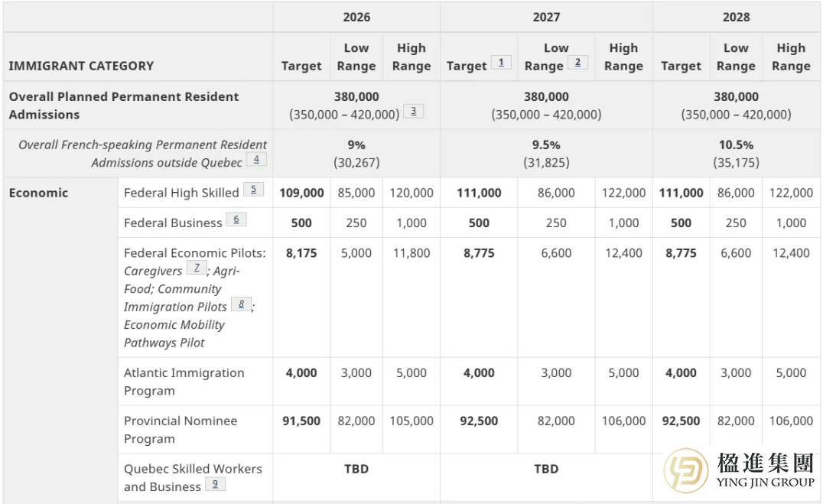The height and width of the screenshot is (504, 823).
Task: Select the 2028 year column header
Action: coord(736,17)
